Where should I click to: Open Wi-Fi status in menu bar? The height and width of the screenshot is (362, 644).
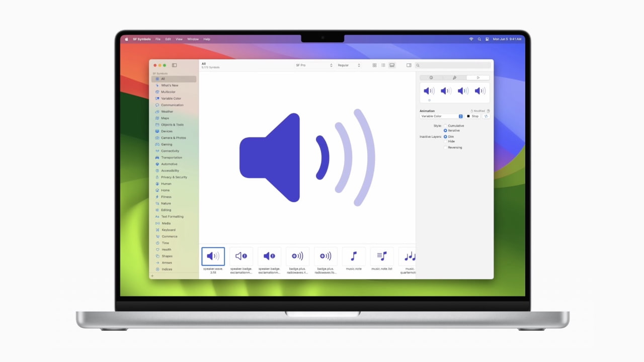(471, 39)
